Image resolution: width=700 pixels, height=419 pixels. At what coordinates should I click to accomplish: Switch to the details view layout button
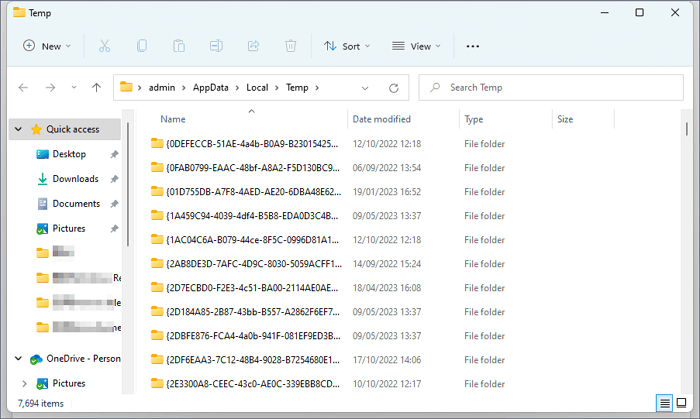pos(664,403)
